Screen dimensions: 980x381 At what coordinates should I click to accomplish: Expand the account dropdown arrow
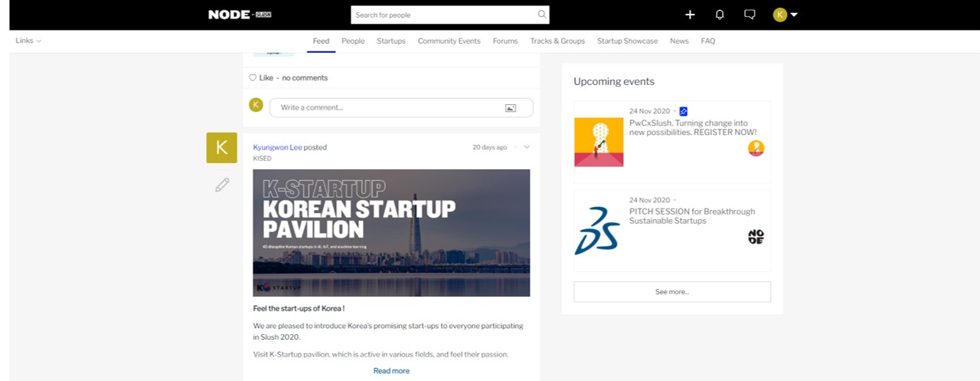794,15
